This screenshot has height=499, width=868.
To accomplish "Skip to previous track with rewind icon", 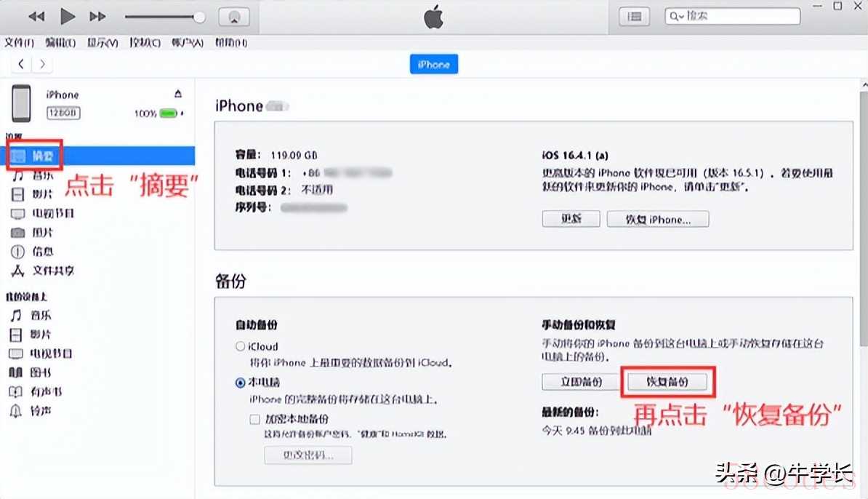I will point(36,17).
